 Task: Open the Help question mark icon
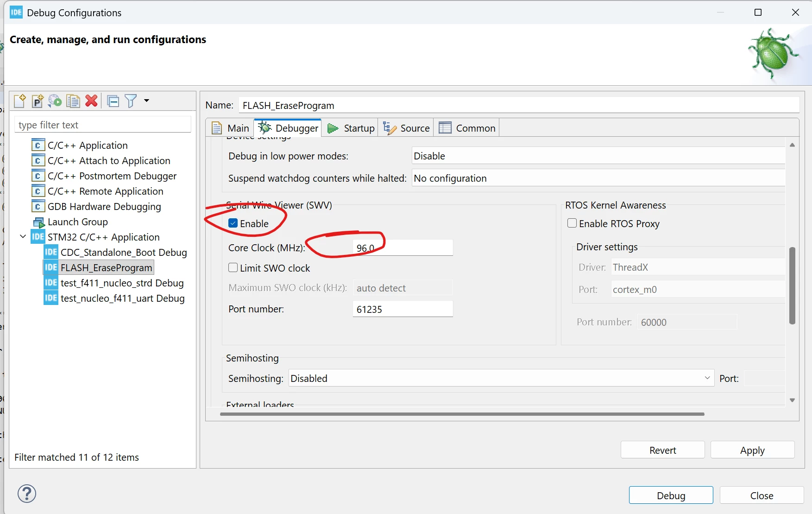(27, 494)
